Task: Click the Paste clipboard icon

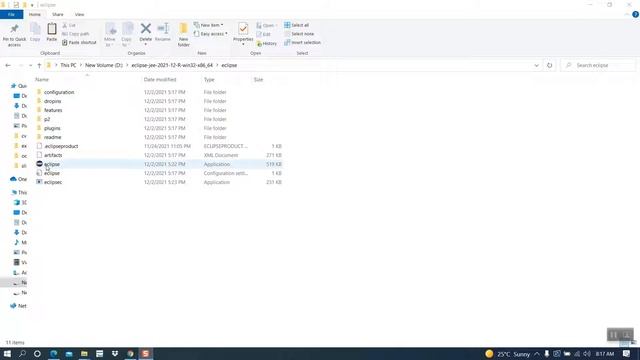Action: (52, 29)
